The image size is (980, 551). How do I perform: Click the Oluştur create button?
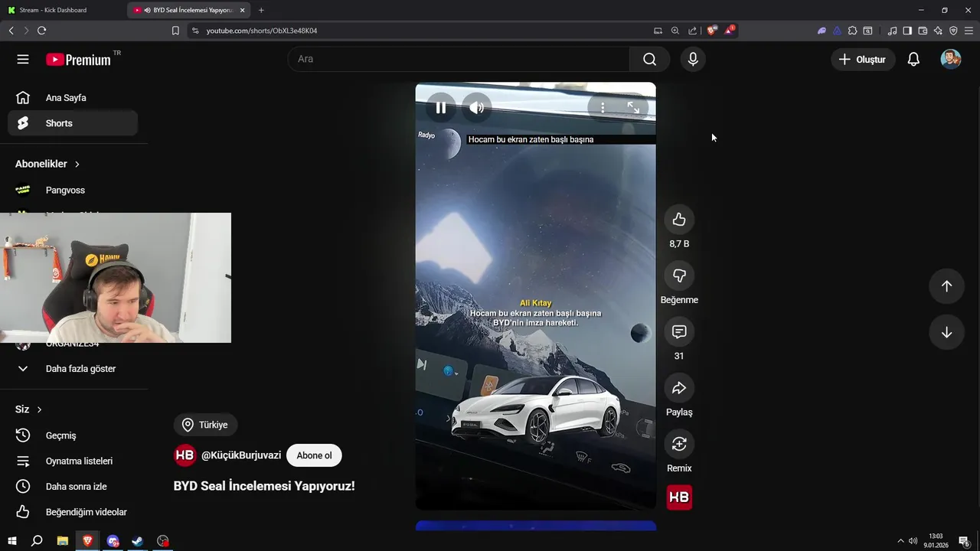click(x=863, y=59)
